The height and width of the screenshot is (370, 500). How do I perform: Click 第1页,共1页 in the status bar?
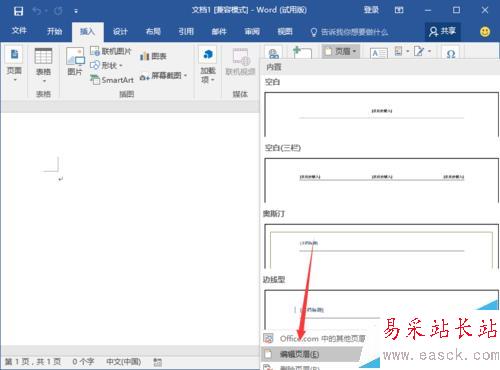33,362
